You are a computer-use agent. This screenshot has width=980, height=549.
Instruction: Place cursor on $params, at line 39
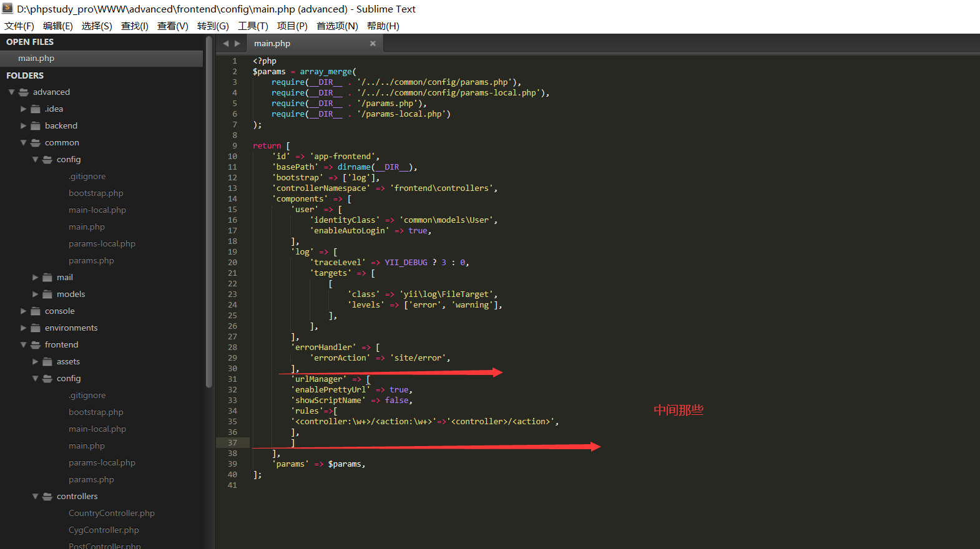tap(346, 464)
